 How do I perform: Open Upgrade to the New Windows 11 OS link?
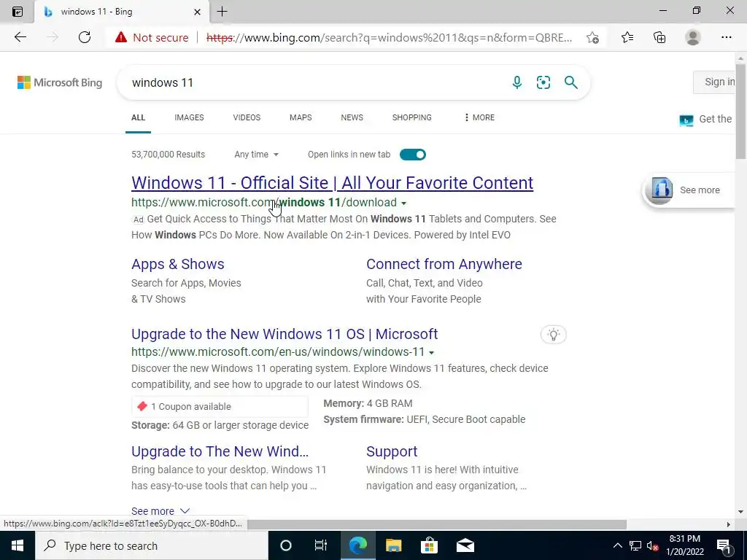point(285,334)
